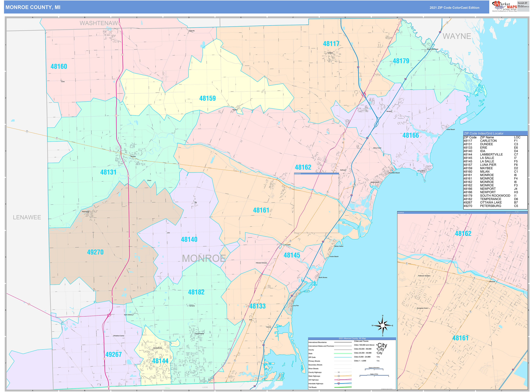Click the ERIE E6 index row
The height and width of the screenshot is (392, 532).
[x=495, y=148]
